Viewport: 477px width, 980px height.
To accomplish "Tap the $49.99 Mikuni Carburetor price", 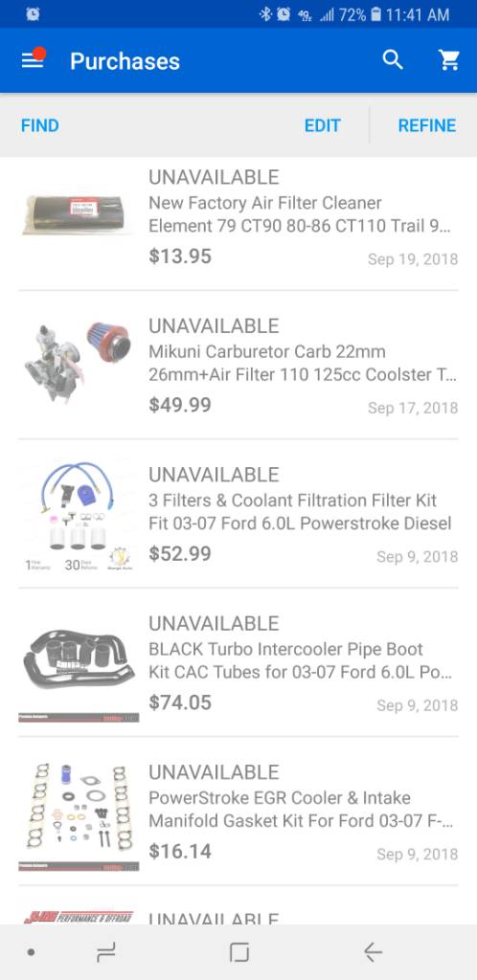I will tap(180, 405).
